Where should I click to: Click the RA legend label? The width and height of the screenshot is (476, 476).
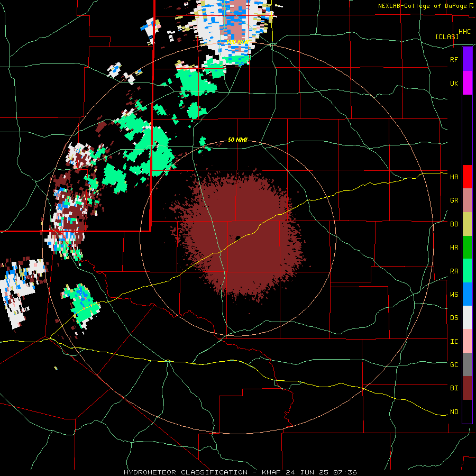(x=454, y=271)
